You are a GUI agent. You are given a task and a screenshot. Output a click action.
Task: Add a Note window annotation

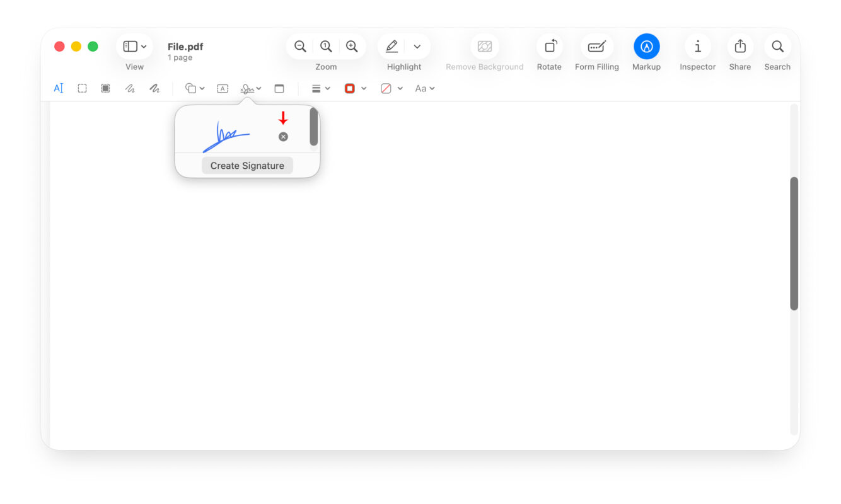coord(279,88)
